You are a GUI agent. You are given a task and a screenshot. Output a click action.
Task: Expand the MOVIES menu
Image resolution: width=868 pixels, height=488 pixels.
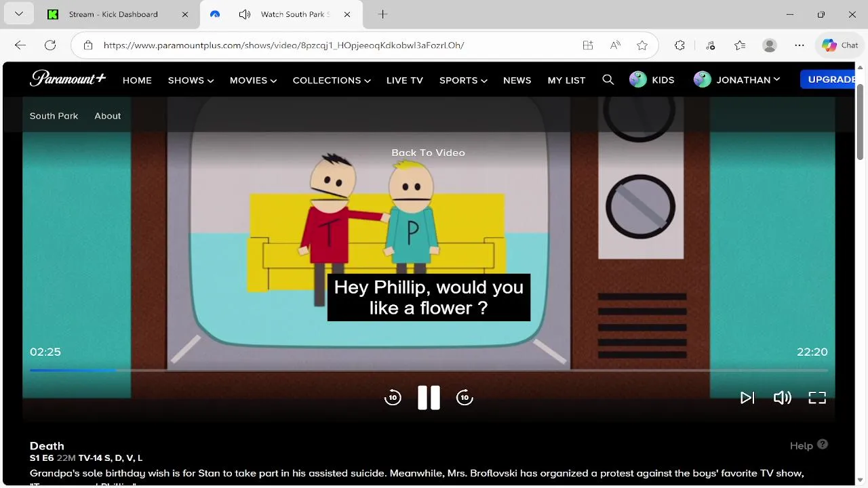(253, 80)
